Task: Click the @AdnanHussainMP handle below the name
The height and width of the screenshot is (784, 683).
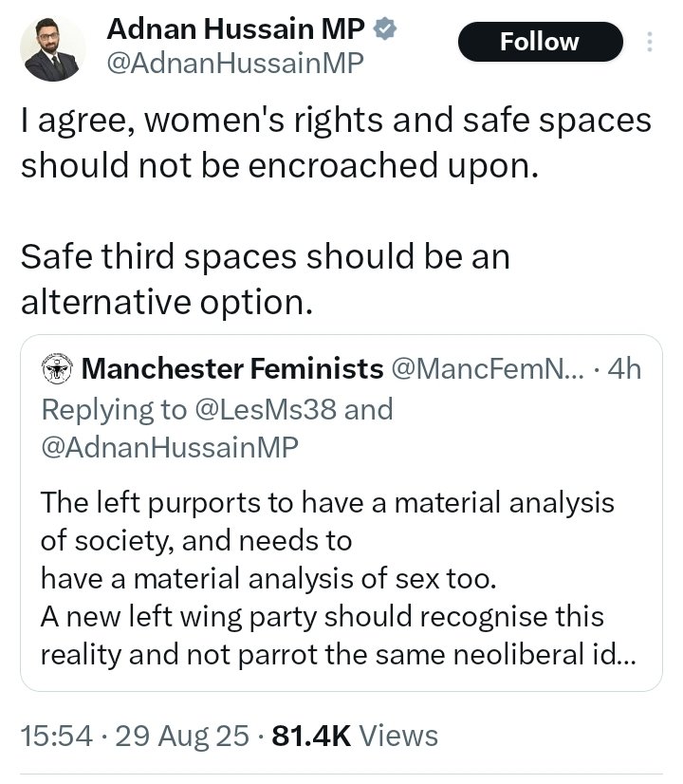Action: (x=235, y=64)
